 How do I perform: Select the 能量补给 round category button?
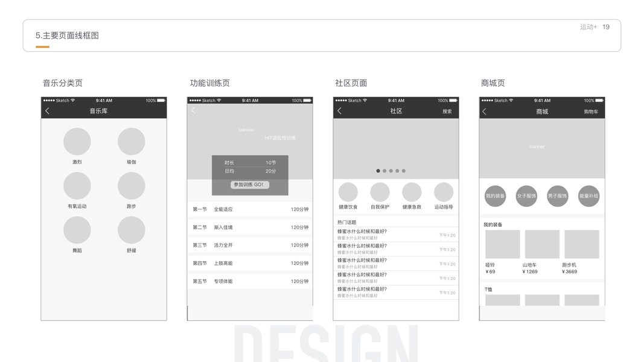coord(588,195)
